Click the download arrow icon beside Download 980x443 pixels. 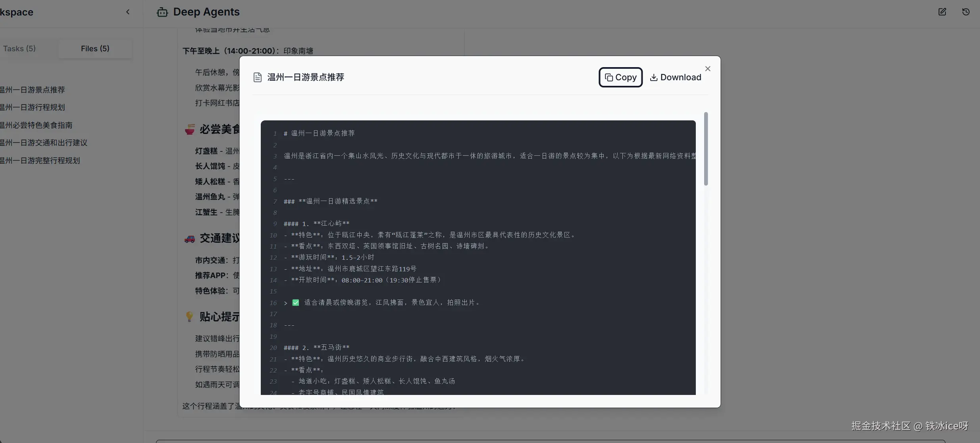(654, 77)
